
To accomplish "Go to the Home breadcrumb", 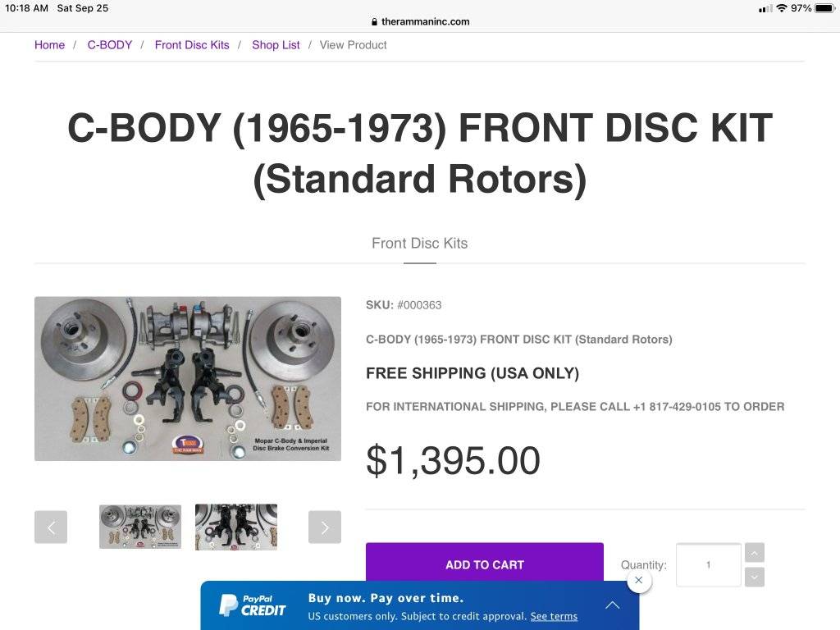I will pos(49,45).
